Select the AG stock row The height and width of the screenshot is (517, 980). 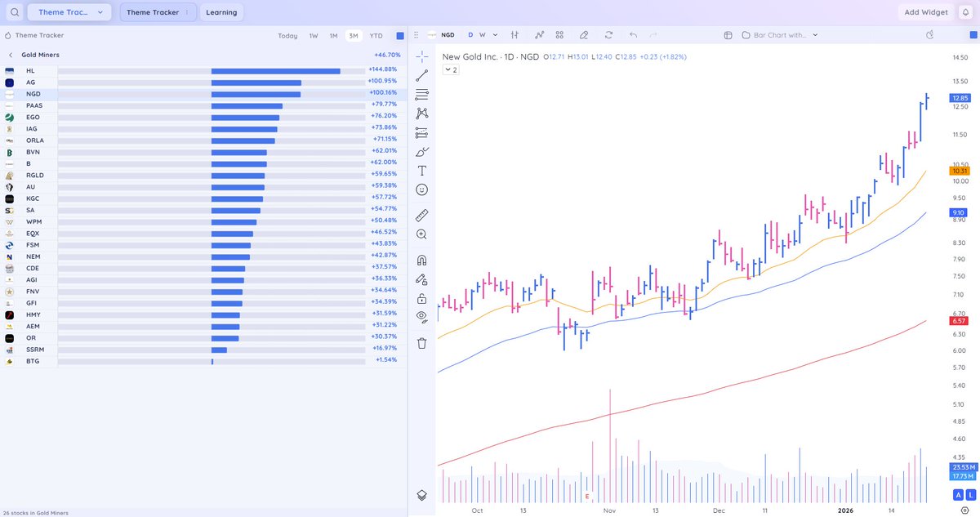203,82
